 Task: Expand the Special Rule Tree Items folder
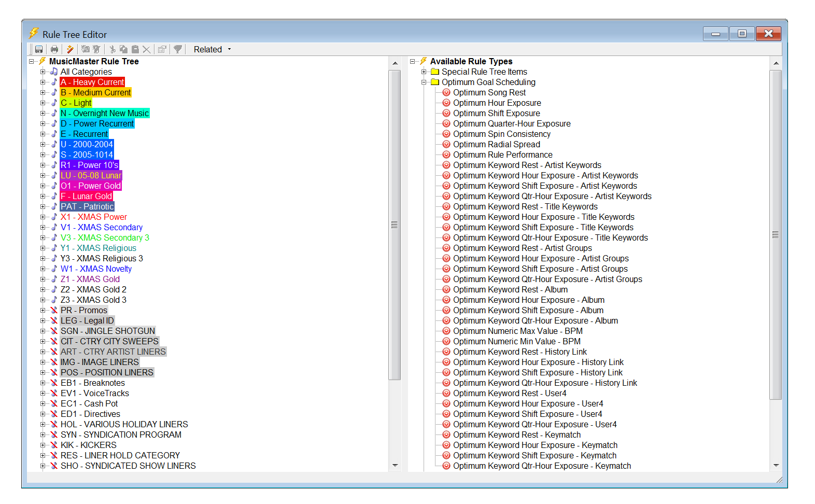(x=424, y=72)
